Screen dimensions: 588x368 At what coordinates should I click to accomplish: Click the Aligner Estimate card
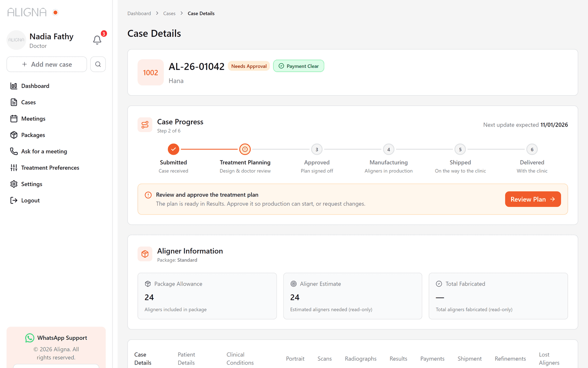click(353, 296)
